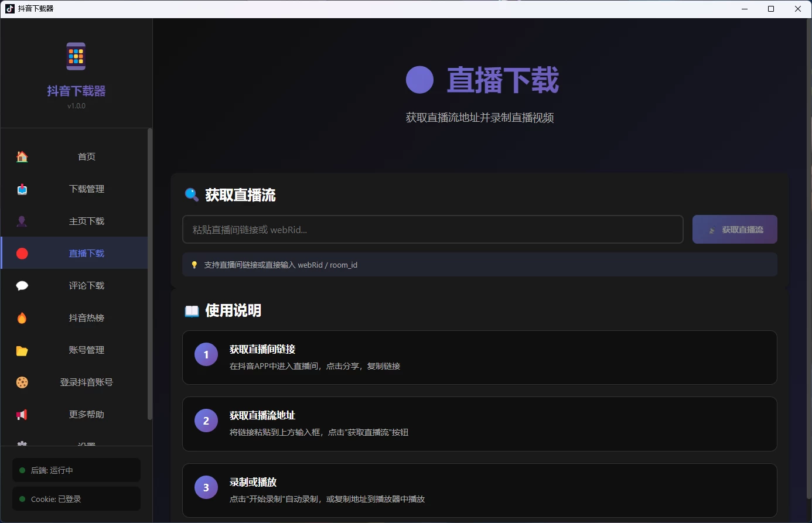Screen dimensions: 812x523
Task: Click the magnifier icon beside 获取直播流
Action: tap(192, 195)
